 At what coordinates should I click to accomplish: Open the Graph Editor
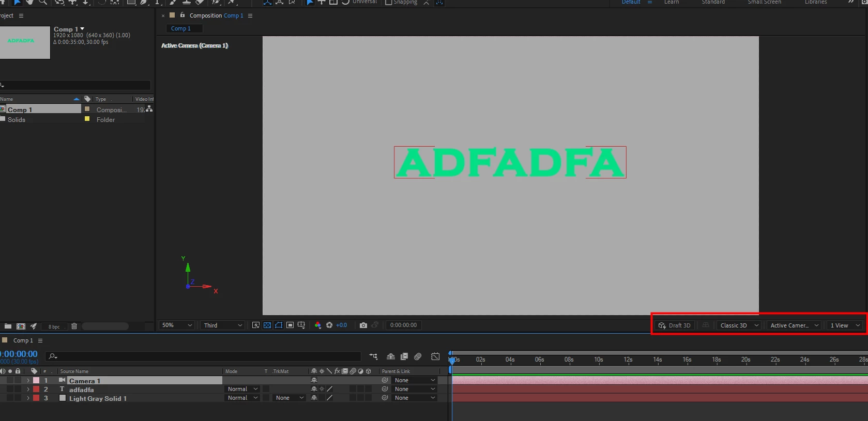435,356
